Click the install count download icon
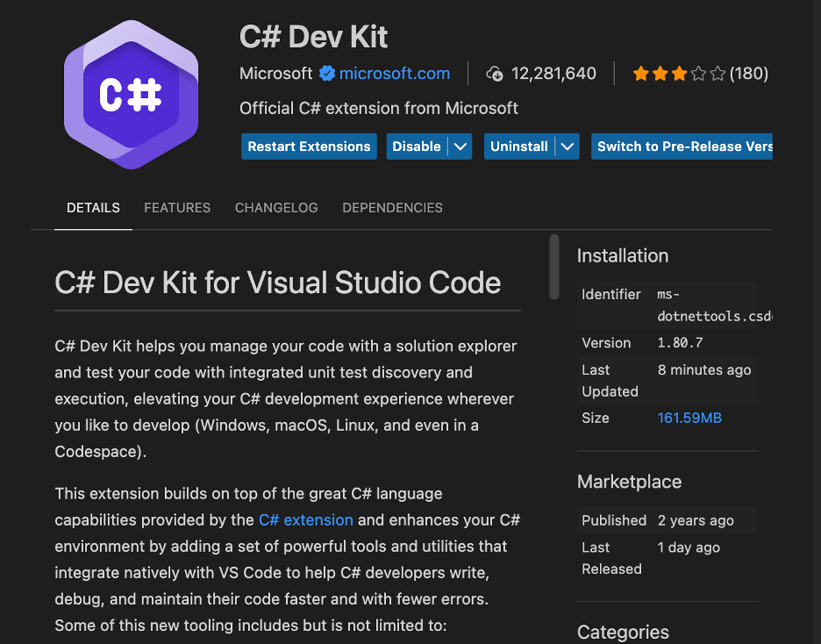This screenshot has width=821, height=644. (495, 74)
